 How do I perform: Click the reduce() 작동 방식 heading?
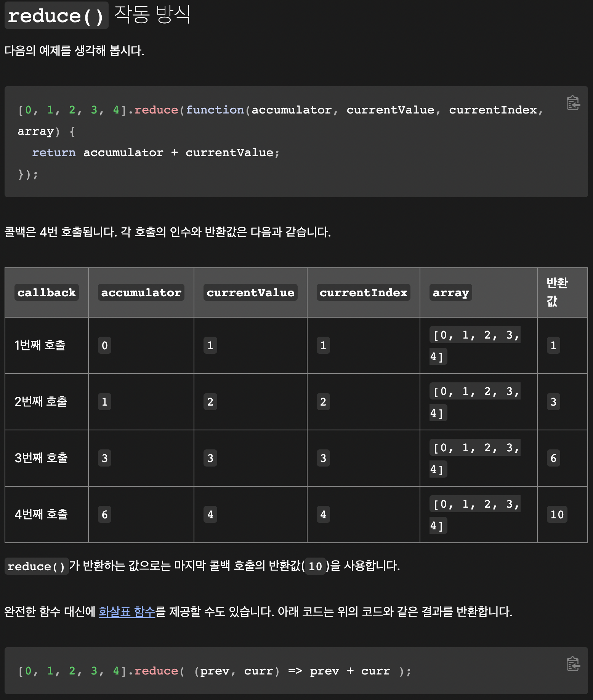tap(98, 15)
